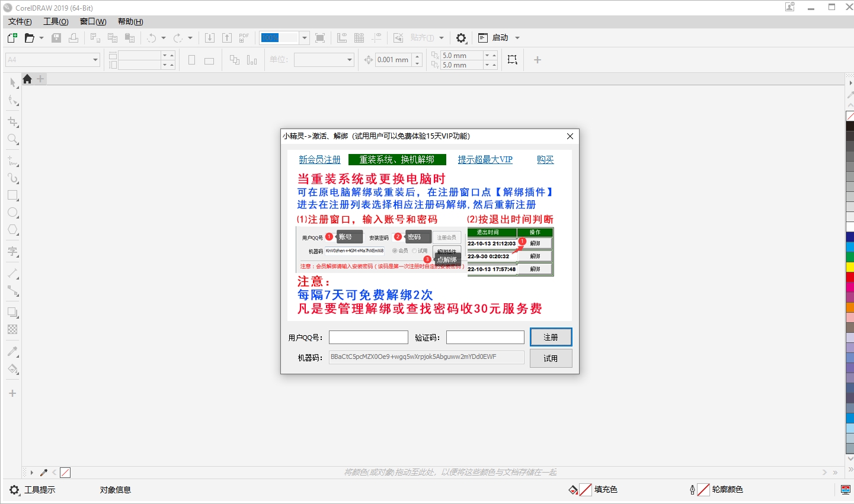Screen dimensions: 854x504
Task: Click the Undo arrow icon
Action: [152, 38]
